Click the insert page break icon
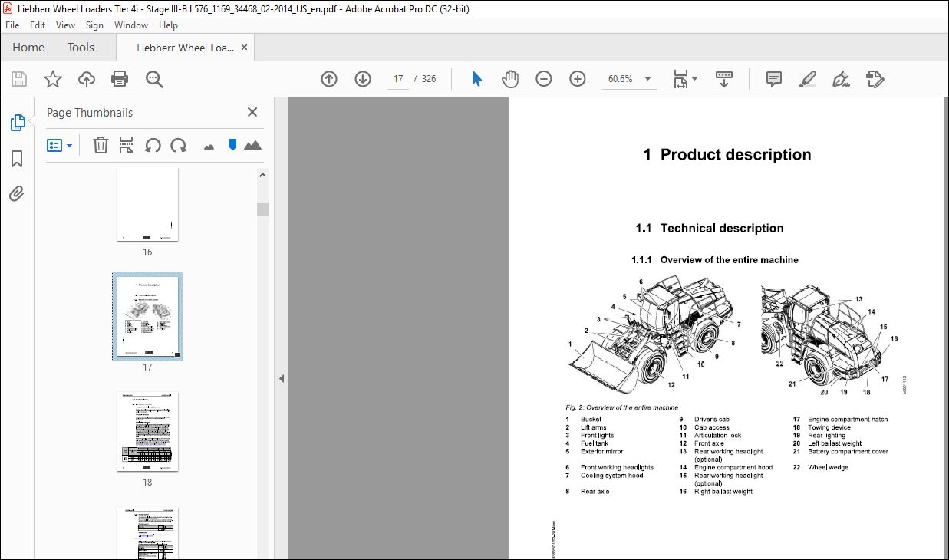Viewport: 949px width, 560px height. click(127, 145)
